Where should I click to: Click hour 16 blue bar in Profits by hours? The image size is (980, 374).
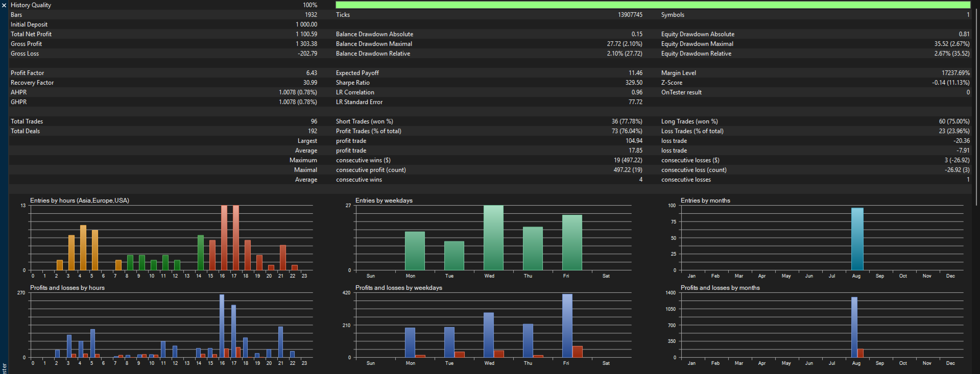tap(222, 326)
